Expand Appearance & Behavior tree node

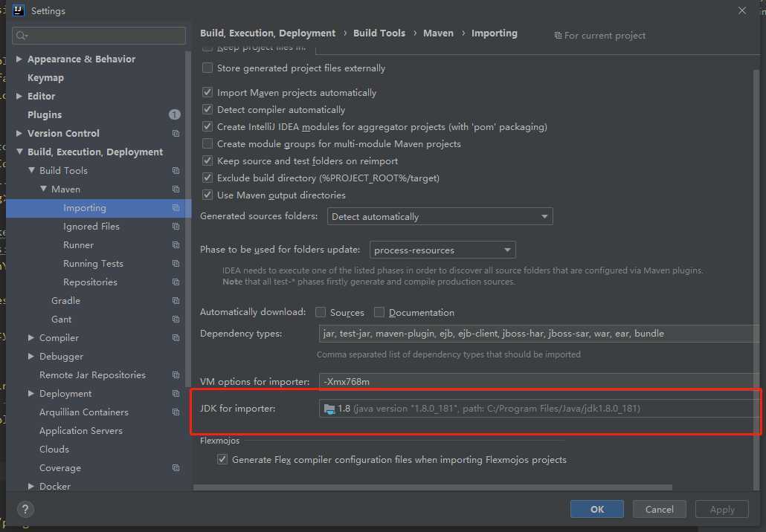click(19, 59)
